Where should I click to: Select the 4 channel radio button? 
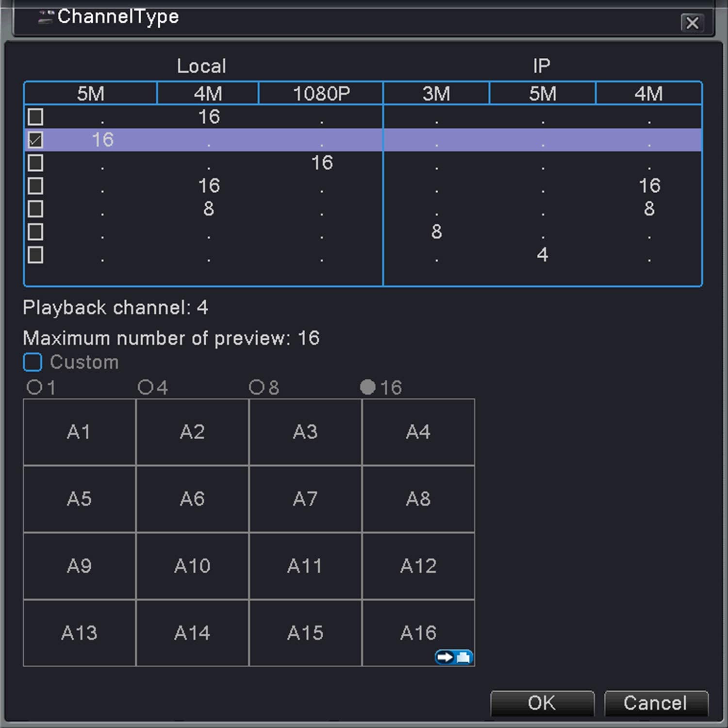[146, 387]
